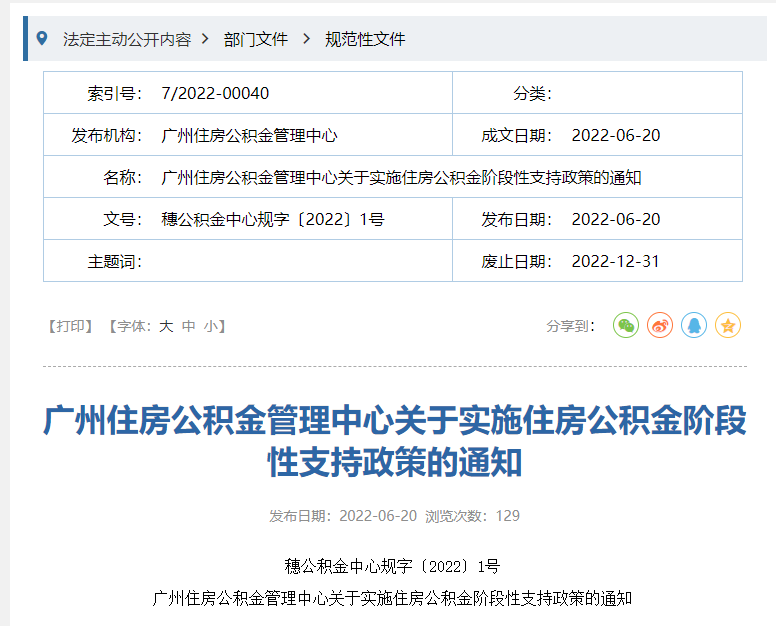Click the index number 7/2022-00040
This screenshot has width=776, height=626.
point(215,94)
